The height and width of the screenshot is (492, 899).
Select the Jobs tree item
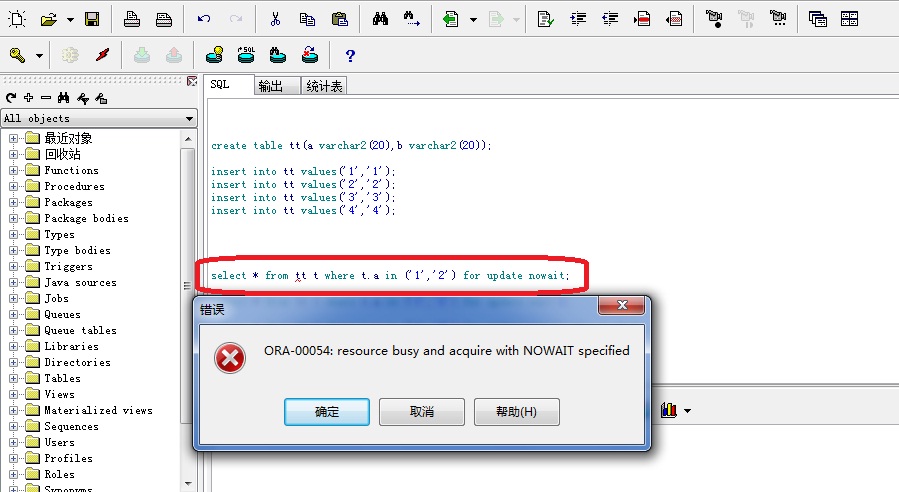tap(56, 298)
